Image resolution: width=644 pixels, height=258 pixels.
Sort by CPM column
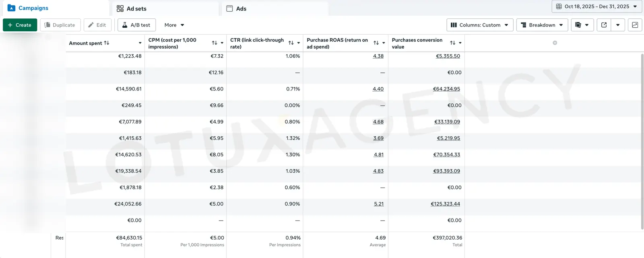point(215,43)
